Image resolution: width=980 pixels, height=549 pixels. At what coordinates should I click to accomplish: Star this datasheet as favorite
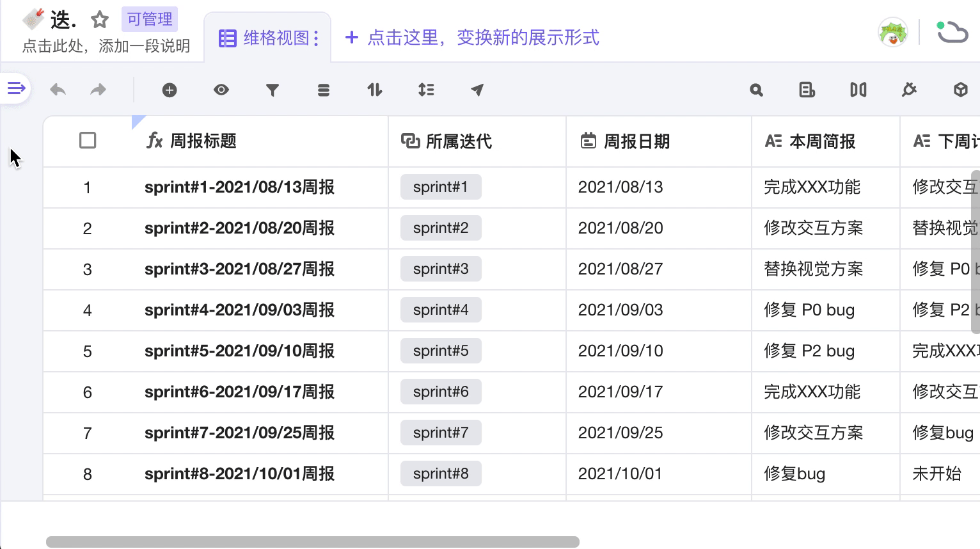(100, 20)
